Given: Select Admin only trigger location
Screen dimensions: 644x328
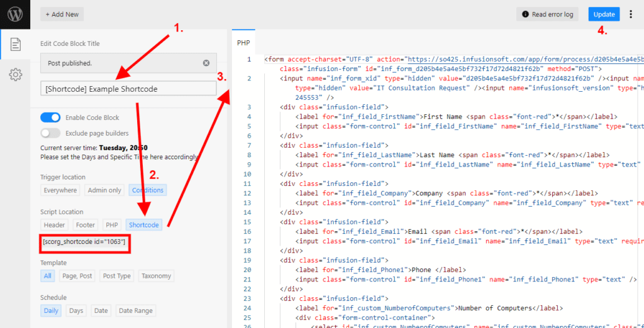Looking at the screenshot, I should (103, 190).
